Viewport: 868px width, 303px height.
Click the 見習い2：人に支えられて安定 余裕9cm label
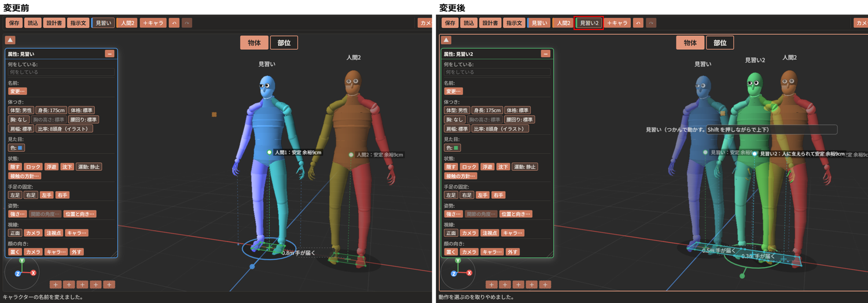801,154
